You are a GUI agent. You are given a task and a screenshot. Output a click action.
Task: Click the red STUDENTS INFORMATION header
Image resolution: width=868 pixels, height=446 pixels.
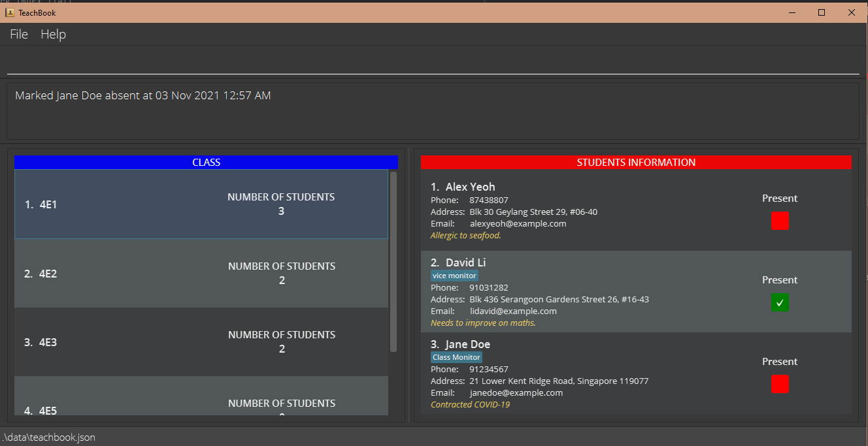(x=636, y=162)
